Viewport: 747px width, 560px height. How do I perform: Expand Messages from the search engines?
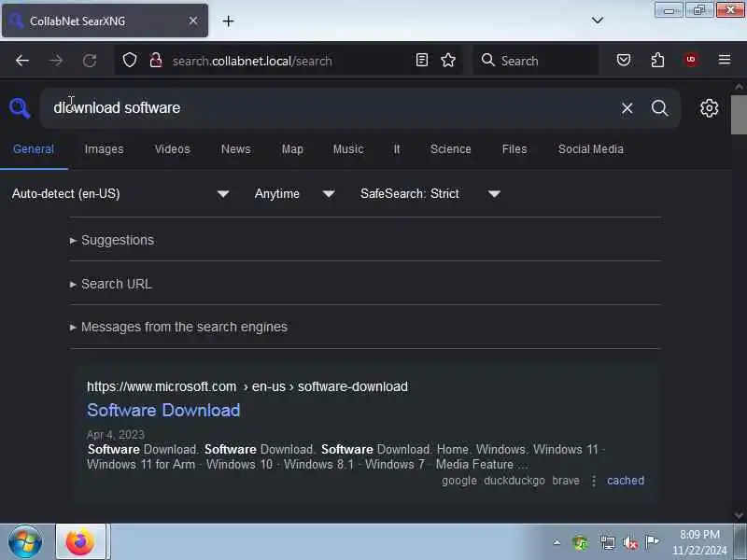tap(178, 328)
